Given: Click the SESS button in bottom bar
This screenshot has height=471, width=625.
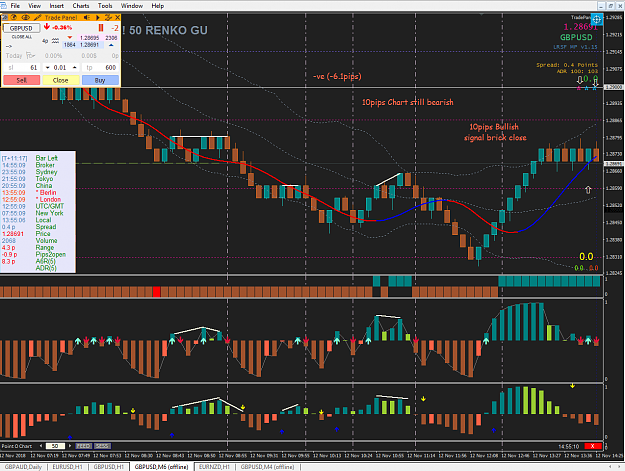Looking at the screenshot, I should coord(102,446).
